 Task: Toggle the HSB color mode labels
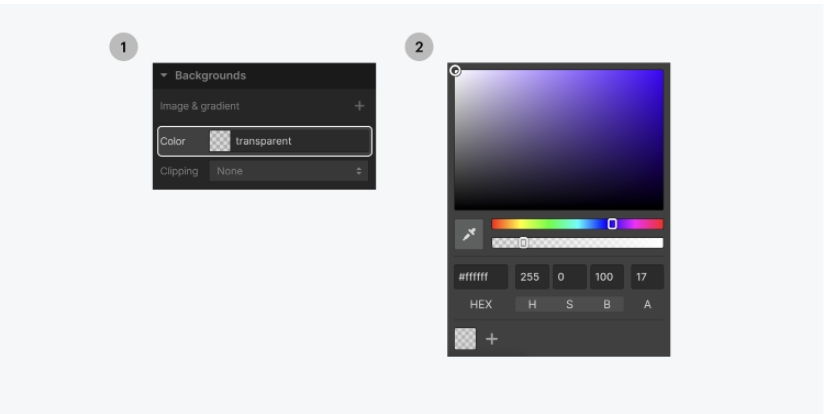click(x=569, y=304)
